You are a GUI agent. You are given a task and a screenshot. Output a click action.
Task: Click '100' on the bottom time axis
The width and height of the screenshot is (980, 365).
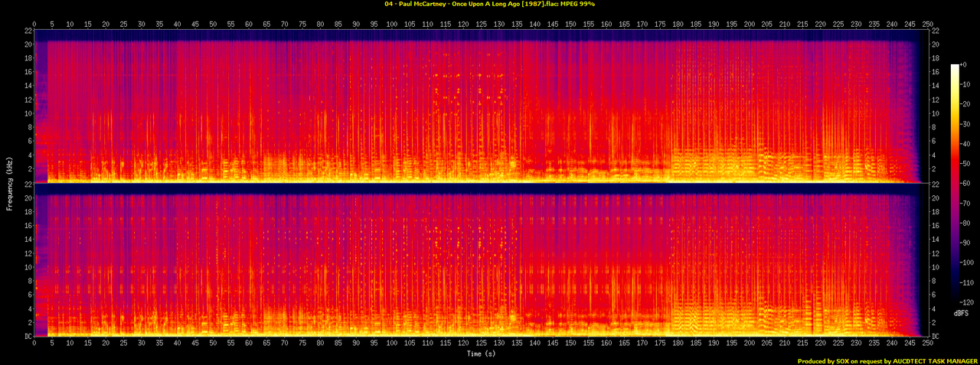(391, 344)
